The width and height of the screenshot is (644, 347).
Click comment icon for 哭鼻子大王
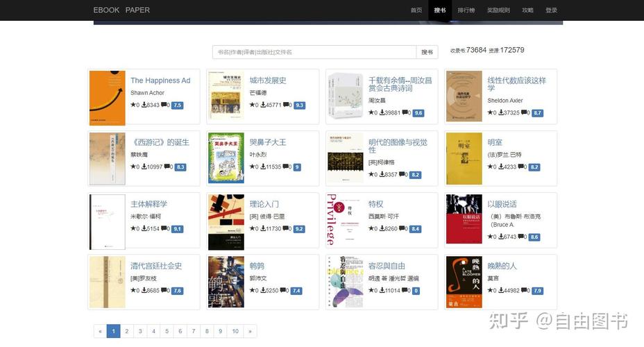point(286,167)
